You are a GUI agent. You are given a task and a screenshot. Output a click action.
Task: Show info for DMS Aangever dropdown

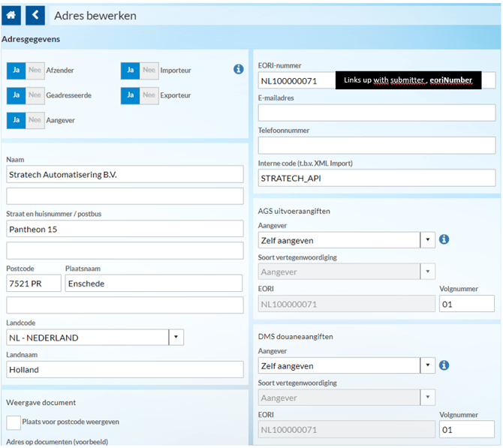pos(444,365)
